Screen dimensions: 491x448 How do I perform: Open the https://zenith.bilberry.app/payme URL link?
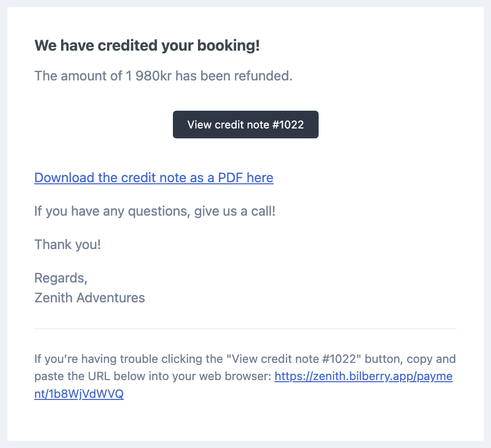tap(364, 376)
